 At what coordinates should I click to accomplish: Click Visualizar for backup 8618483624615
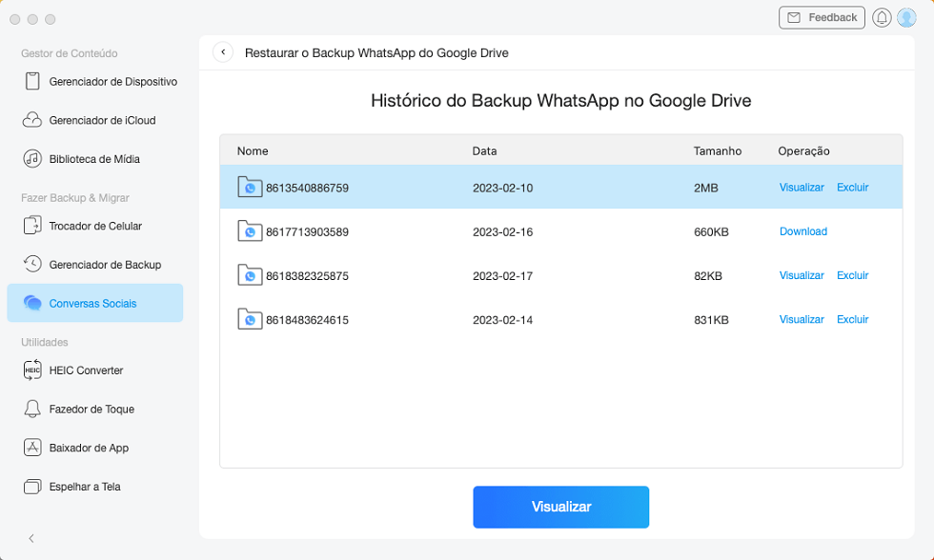click(802, 320)
